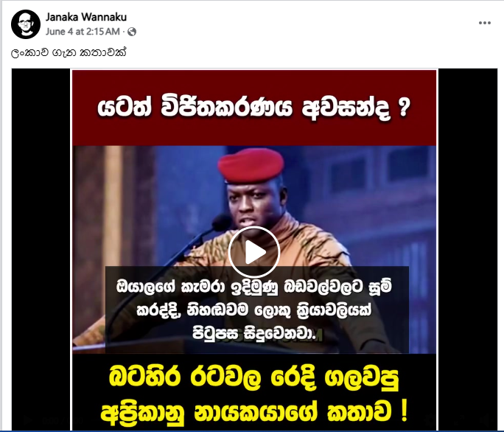Click the microphone shown in the video frame
The height and width of the screenshot is (432, 504).
[x=221, y=222]
